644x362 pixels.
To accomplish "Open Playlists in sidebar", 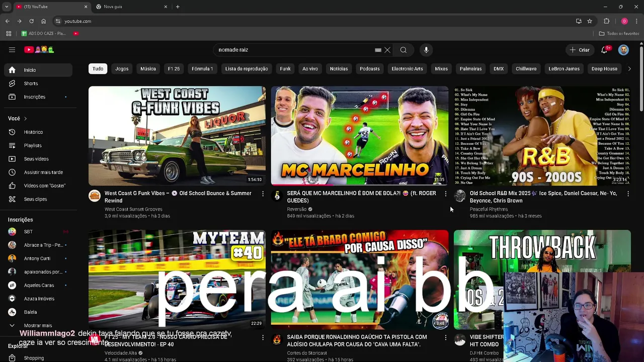I will click(x=38, y=145).
